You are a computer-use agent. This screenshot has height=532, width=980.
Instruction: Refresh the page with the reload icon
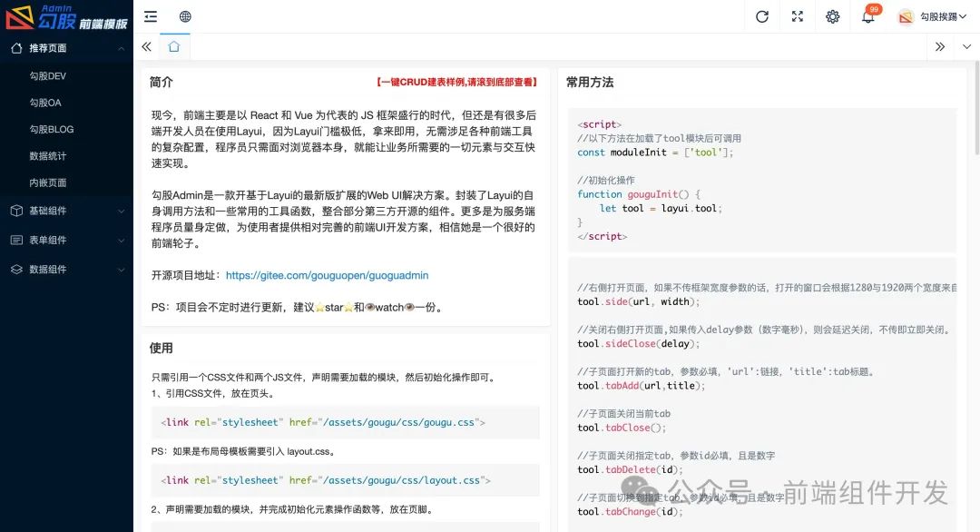pos(762,17)
